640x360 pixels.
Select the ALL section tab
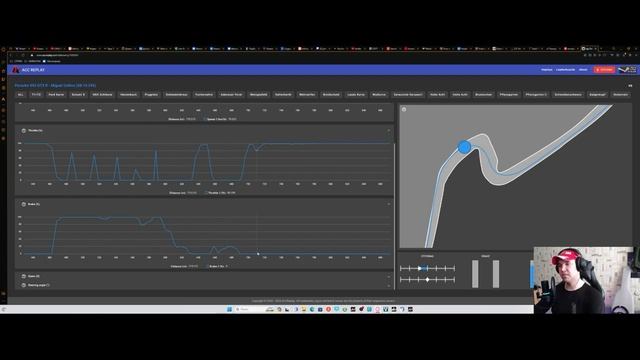point(20,94)
